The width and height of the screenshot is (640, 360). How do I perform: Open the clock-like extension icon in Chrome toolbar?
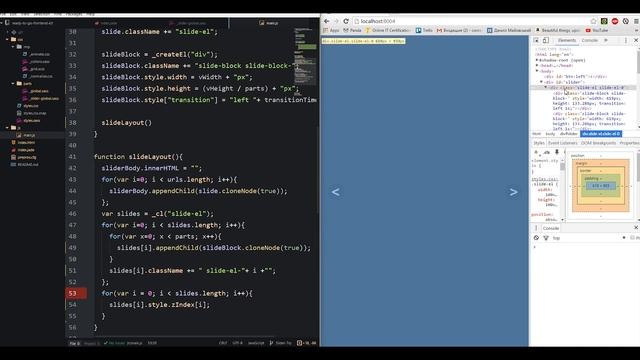pyautogui.click(x=625, y=21)
